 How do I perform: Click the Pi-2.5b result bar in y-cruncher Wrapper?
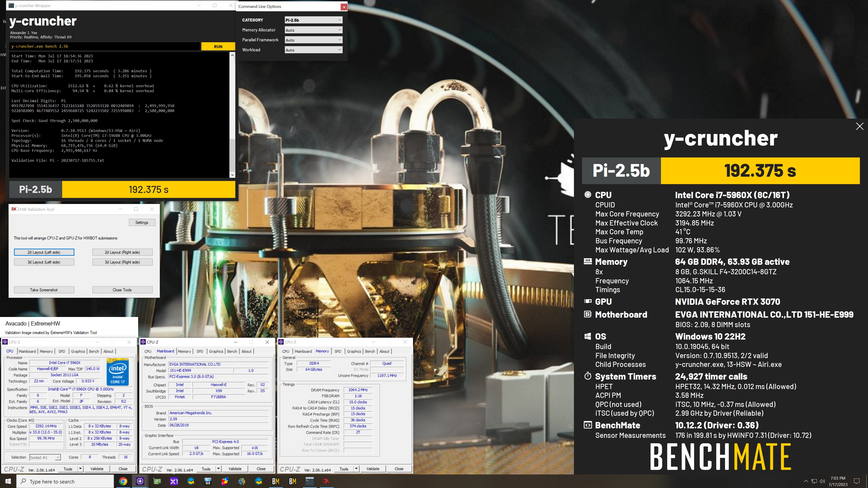pyautogui.click(x=122, y=189)
